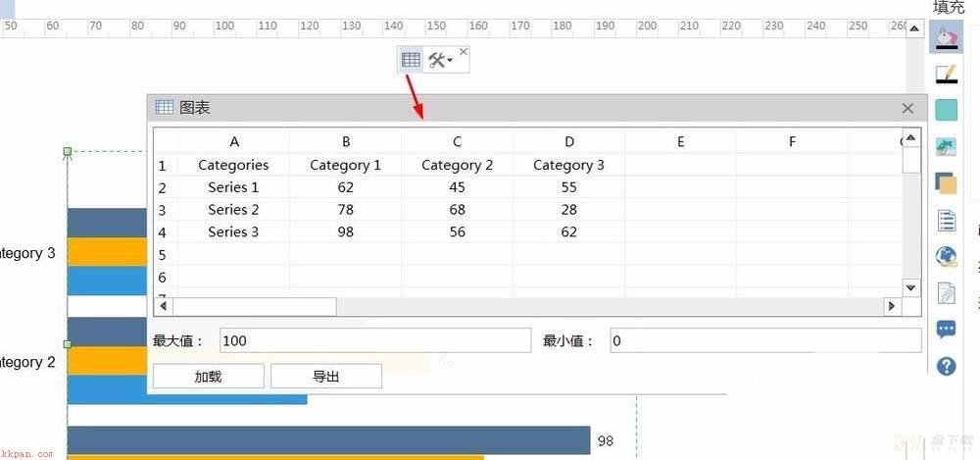Click the Category 2 axis label

click(27, 362)
